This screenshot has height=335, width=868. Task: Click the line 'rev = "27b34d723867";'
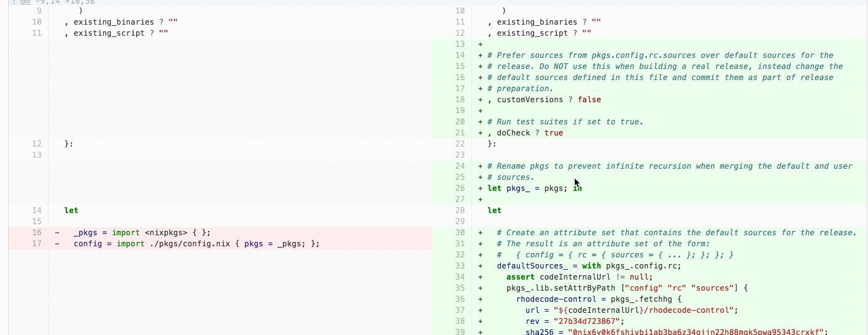point(575,321)
